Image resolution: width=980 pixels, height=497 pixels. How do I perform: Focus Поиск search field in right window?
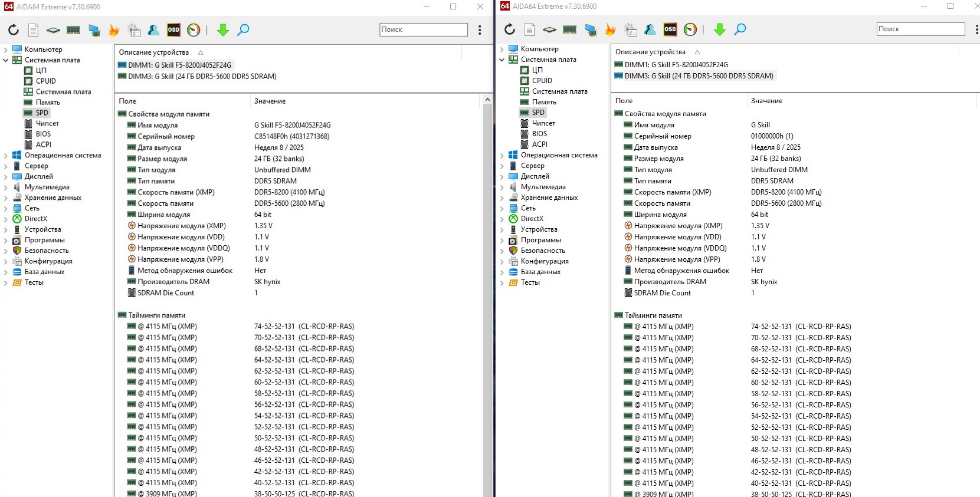920,29
